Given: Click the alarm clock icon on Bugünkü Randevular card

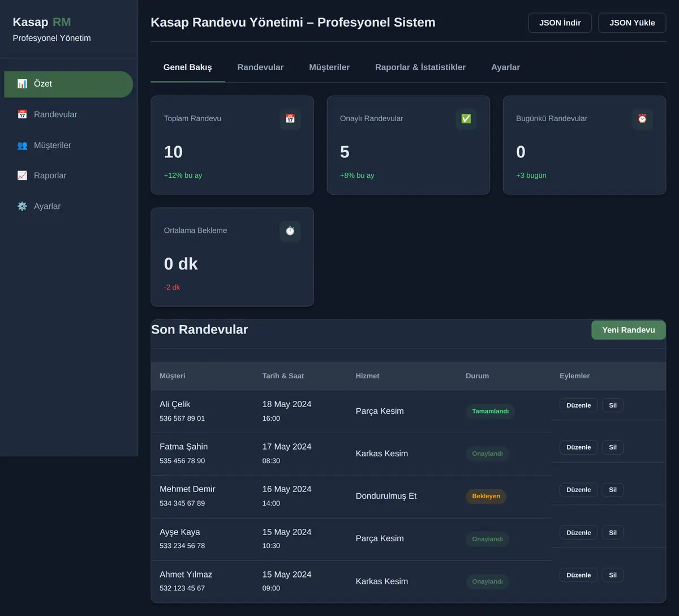Looking at the screenshot, I should pos(642,119).
